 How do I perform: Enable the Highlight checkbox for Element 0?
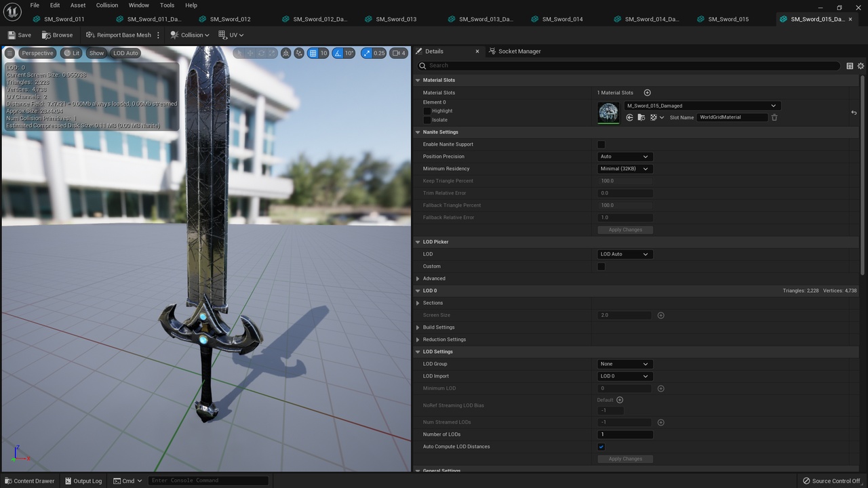[427, 110]
